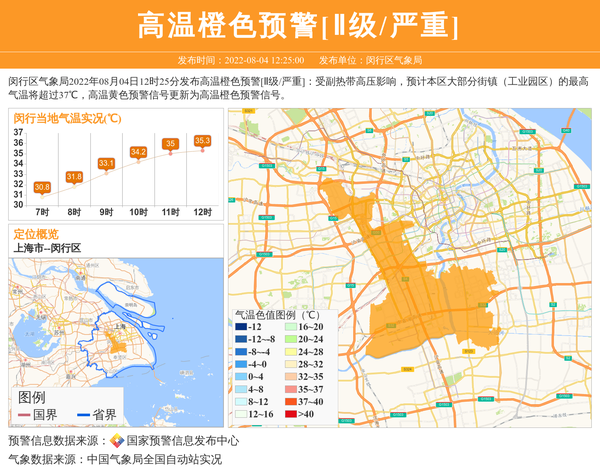This screenshot has height=471, width=600.
Task: Pick the -12 dark blue swatch
Action: coord(239,327)
